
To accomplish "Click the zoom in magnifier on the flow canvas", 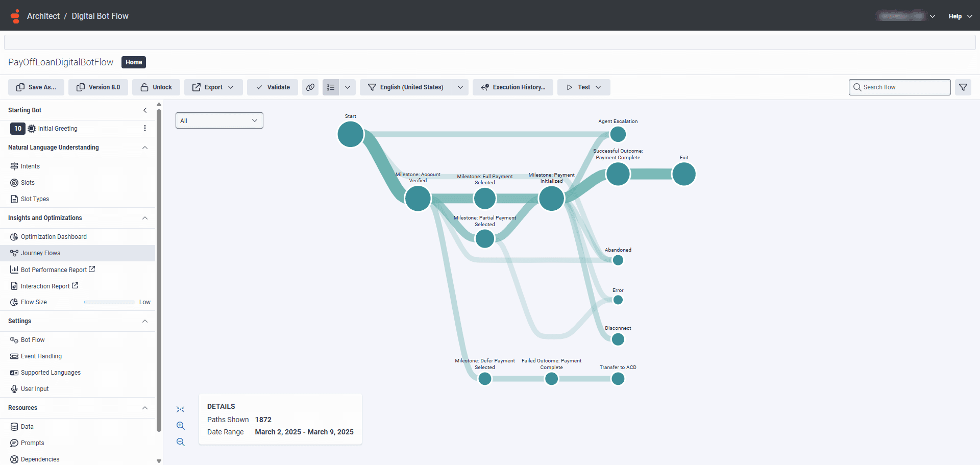I will click(181, 426).
